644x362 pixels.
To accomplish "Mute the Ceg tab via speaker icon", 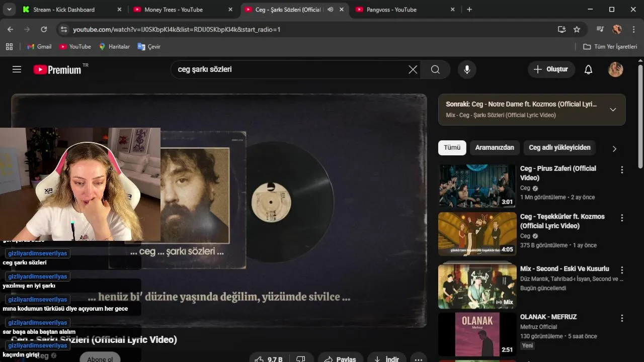I will point(330,10).
